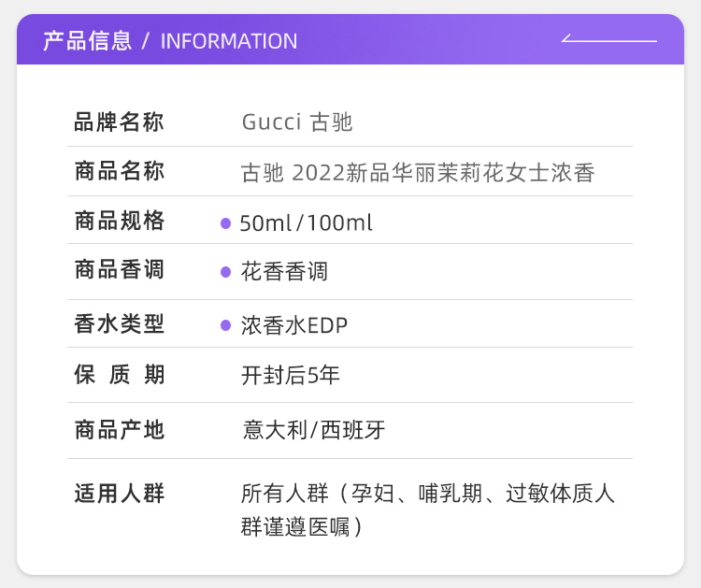Select the 浓香水EDP type value
The width and height of the screenshot is (701, 588).
pos(294,325)
